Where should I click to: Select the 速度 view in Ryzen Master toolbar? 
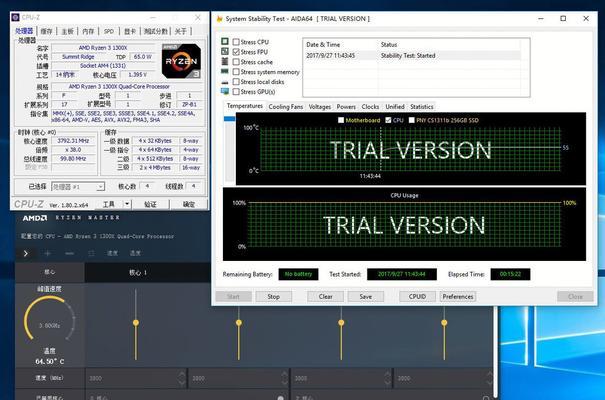pyautogui.click(x=112, y=253)
